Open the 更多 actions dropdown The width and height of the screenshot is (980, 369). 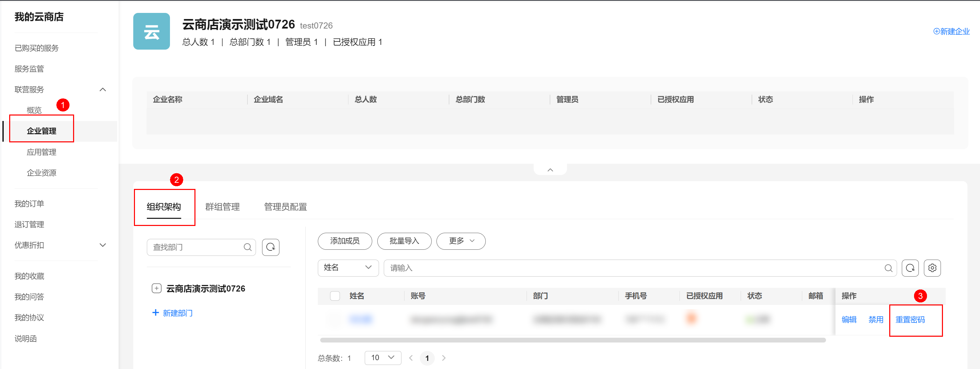click(x=461, y=241)
